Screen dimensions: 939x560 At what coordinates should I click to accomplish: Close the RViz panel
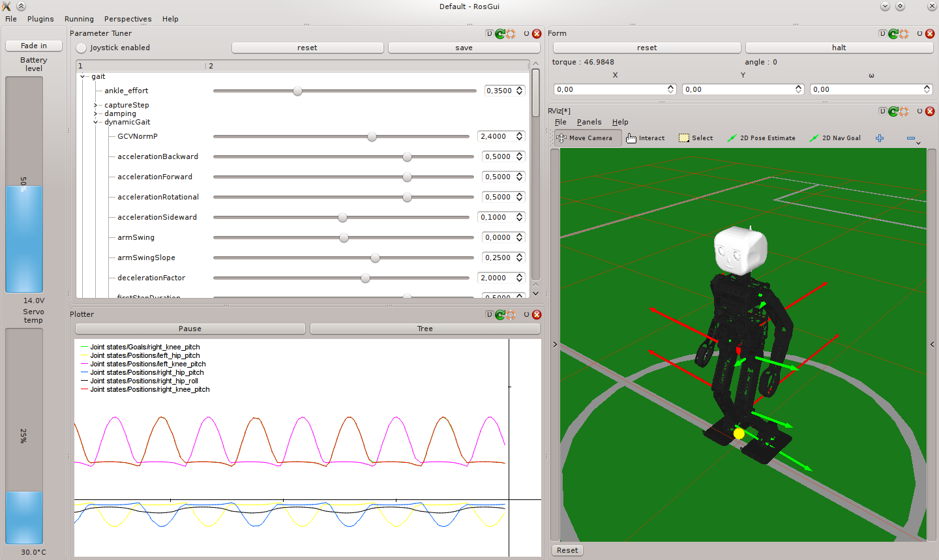click(930, 111)
